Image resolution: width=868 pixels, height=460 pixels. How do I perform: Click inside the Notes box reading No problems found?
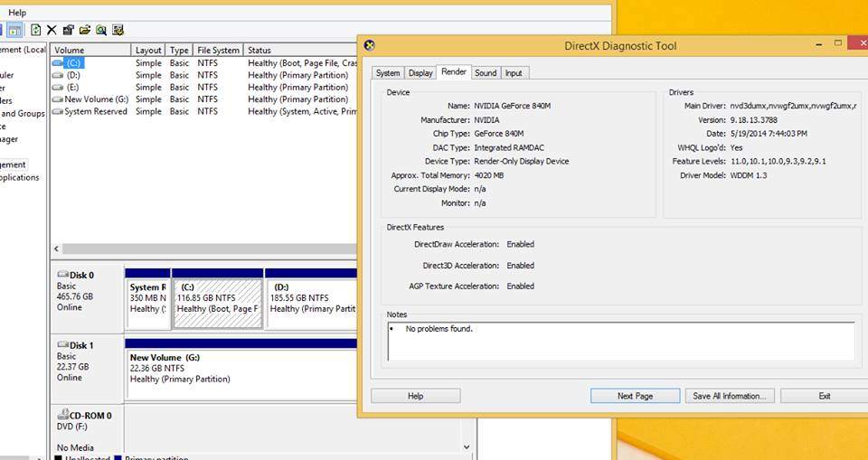[621, 341]
